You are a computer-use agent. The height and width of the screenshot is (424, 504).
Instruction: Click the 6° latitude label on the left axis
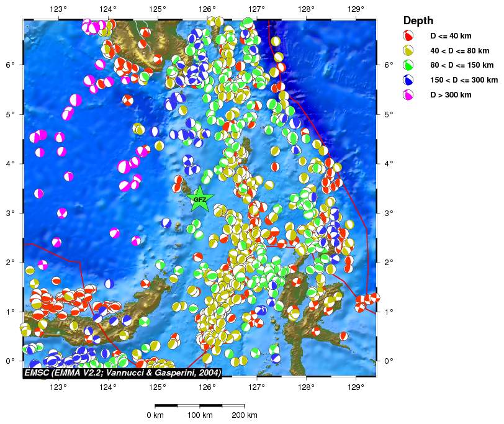[11, 65]
